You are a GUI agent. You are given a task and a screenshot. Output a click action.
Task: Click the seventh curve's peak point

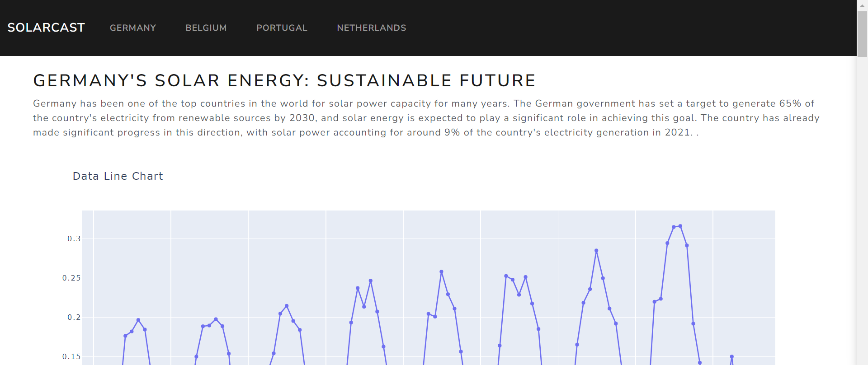pyautogui.click(x=596, y=251)
